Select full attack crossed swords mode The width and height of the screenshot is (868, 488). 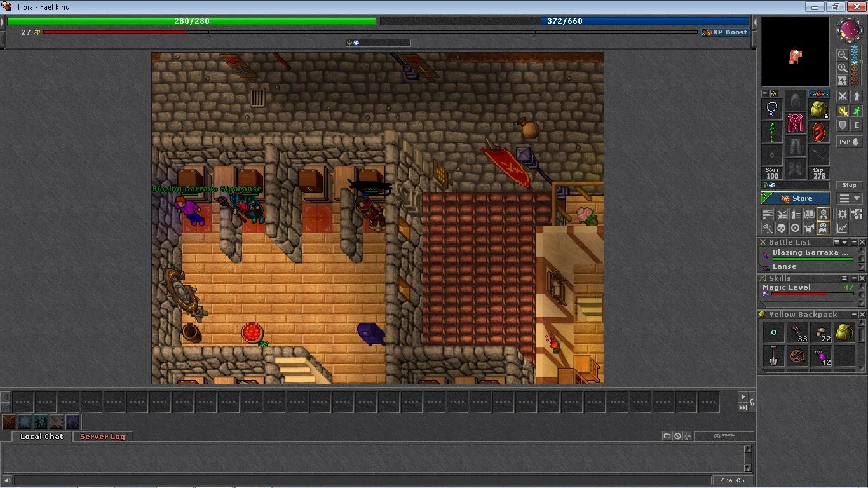click(x=842, y=96)
